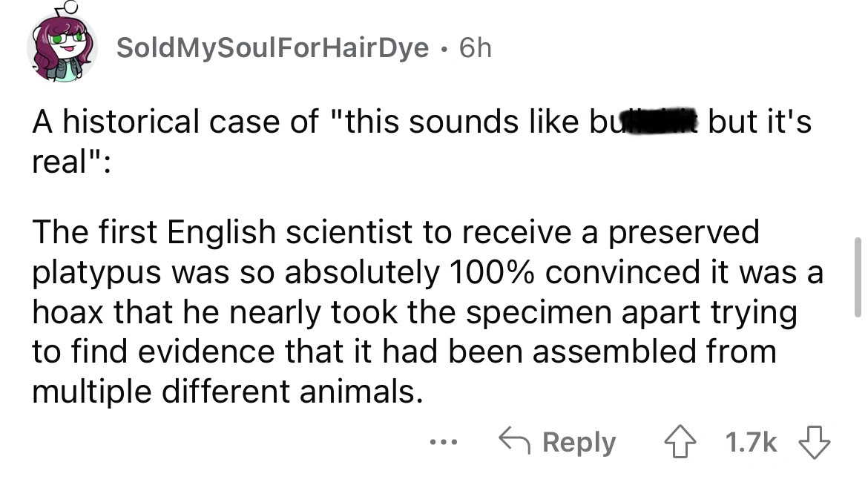Click the words "multiple different animals"
The image size is (868, 482).
(221, 391)
